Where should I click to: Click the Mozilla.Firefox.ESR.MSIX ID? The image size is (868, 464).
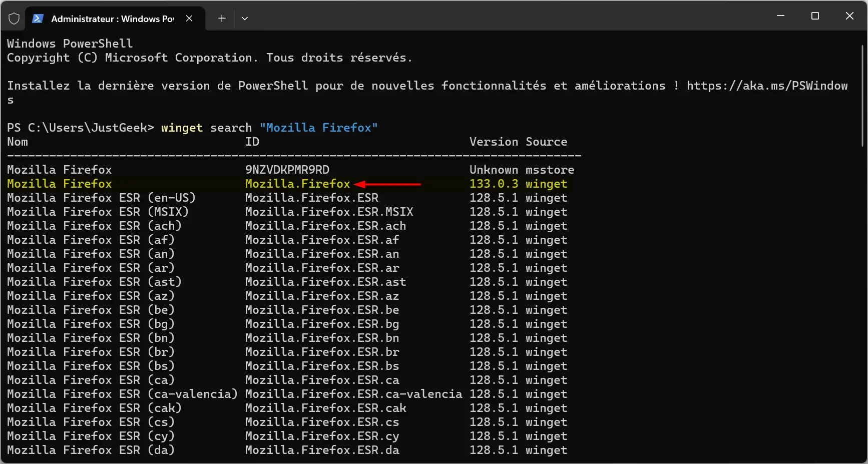coord(329,212)
